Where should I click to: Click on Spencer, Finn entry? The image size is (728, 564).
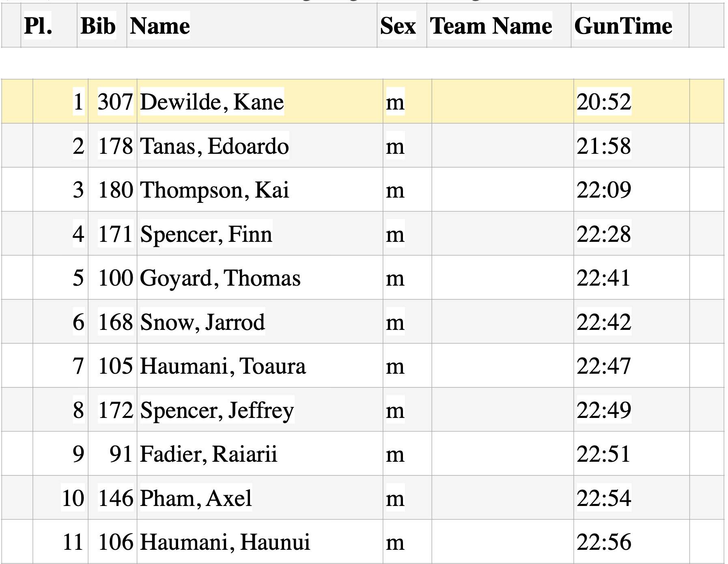(x=206, y=234)
